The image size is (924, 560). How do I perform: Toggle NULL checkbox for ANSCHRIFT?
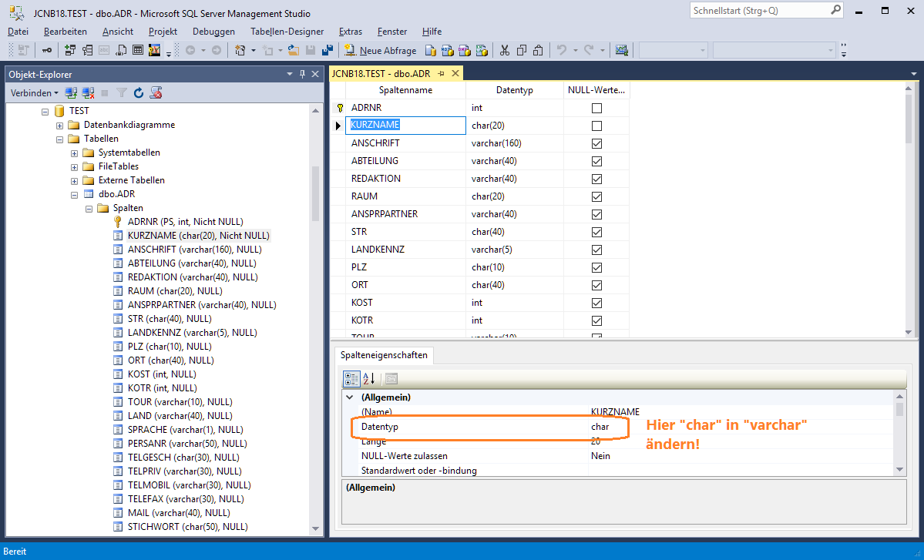click(596, 143)
